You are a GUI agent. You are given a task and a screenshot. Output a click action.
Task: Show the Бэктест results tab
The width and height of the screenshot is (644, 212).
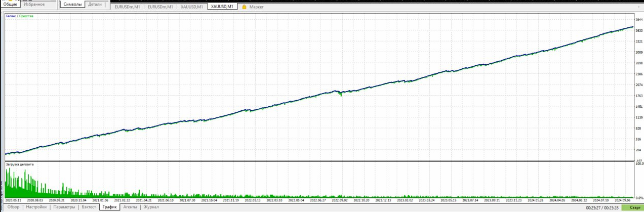tap(89, 207)
